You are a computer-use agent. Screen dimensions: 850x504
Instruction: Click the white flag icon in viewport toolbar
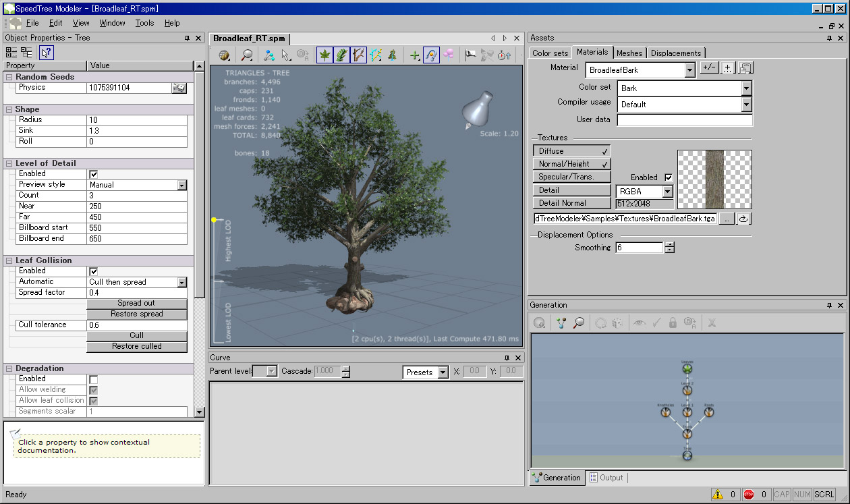click(470, 55)
